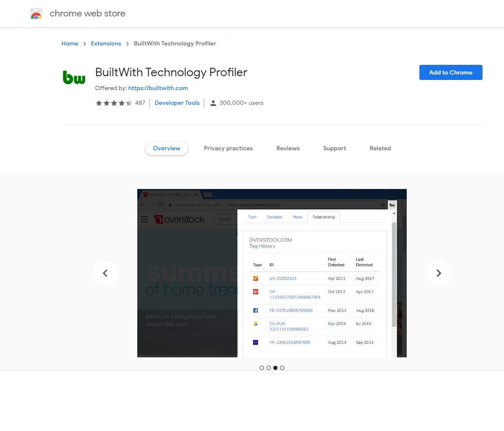
Task: Click the overstock logo in screenshot
Action: click(180, 219)
